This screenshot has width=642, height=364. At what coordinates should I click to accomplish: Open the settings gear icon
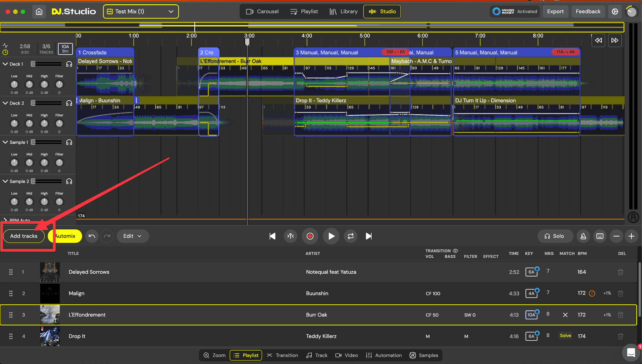(x=615, y=12)
